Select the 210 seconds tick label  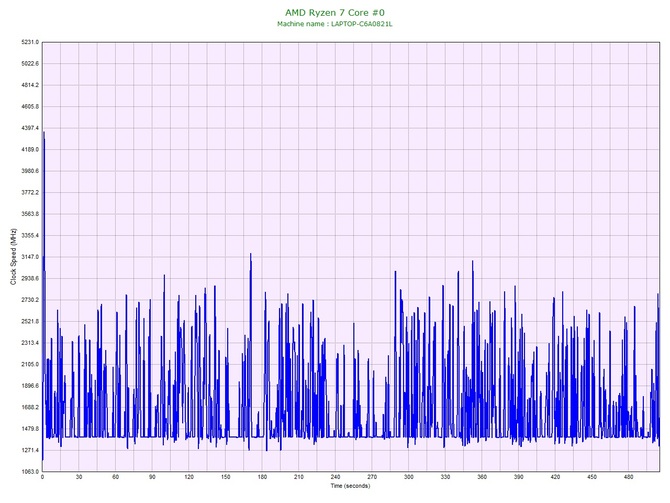(299, 477)
